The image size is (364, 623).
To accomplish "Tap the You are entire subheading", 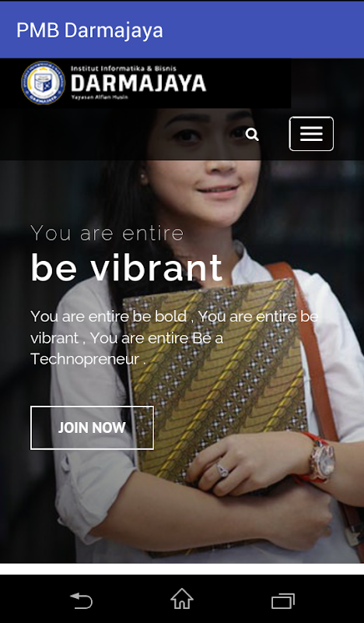I will click(107, 233).
